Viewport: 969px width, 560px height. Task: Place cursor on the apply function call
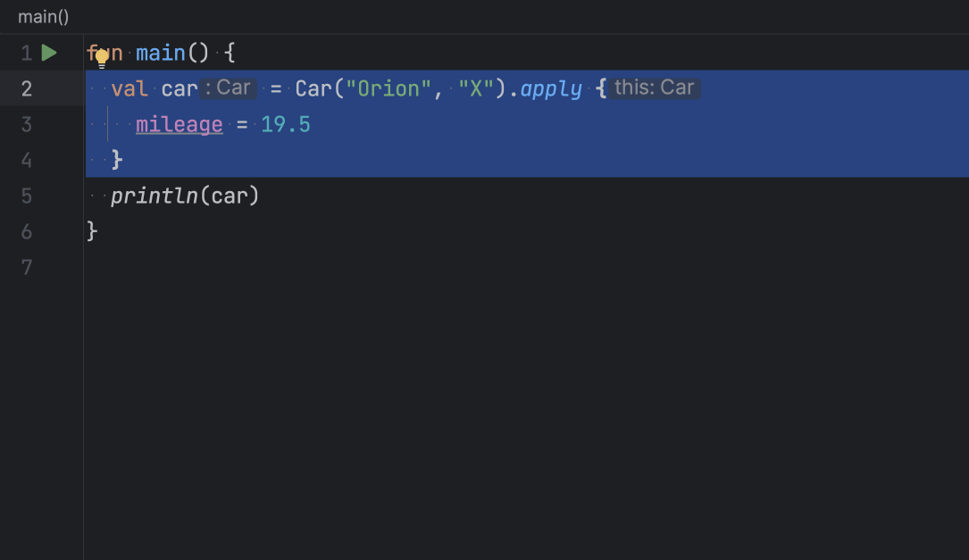(551, 88)
